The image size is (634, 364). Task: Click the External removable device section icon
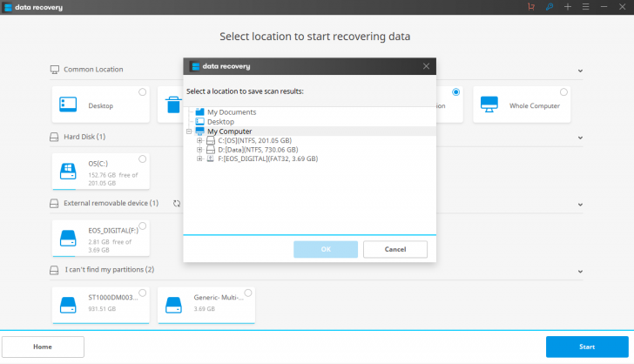click(54, 204)
